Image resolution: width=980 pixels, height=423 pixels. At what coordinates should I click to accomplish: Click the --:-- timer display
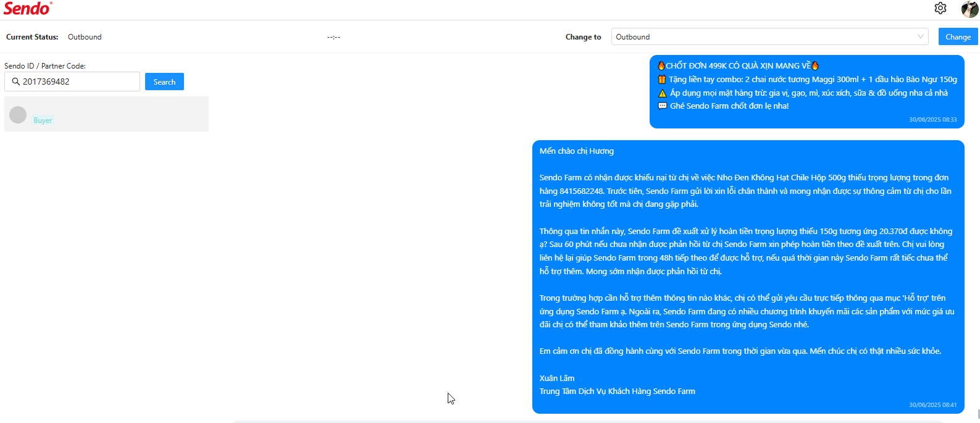[x=333, y=37]
